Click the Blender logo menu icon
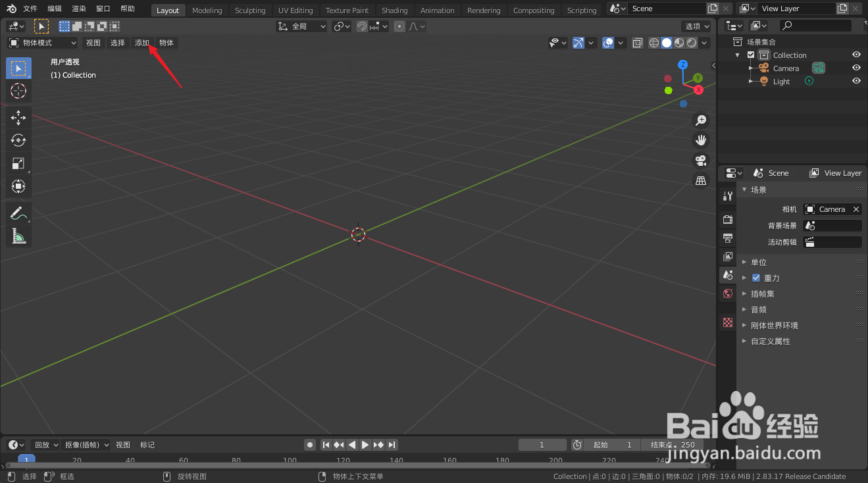This screenshot has width=868, height=483. [11, 9]
